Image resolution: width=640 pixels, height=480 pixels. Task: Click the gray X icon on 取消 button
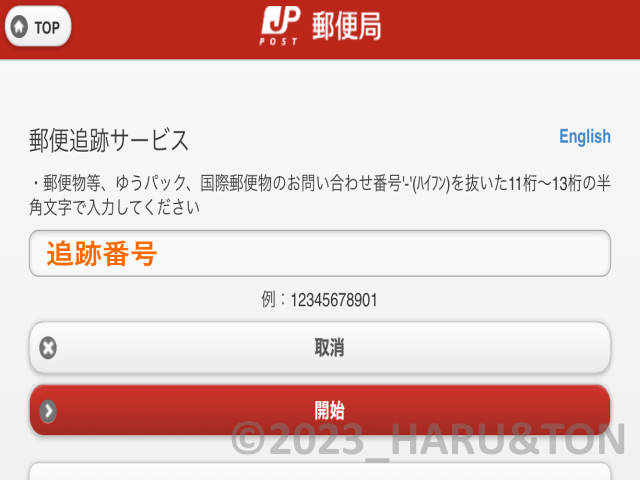point(48,348)
